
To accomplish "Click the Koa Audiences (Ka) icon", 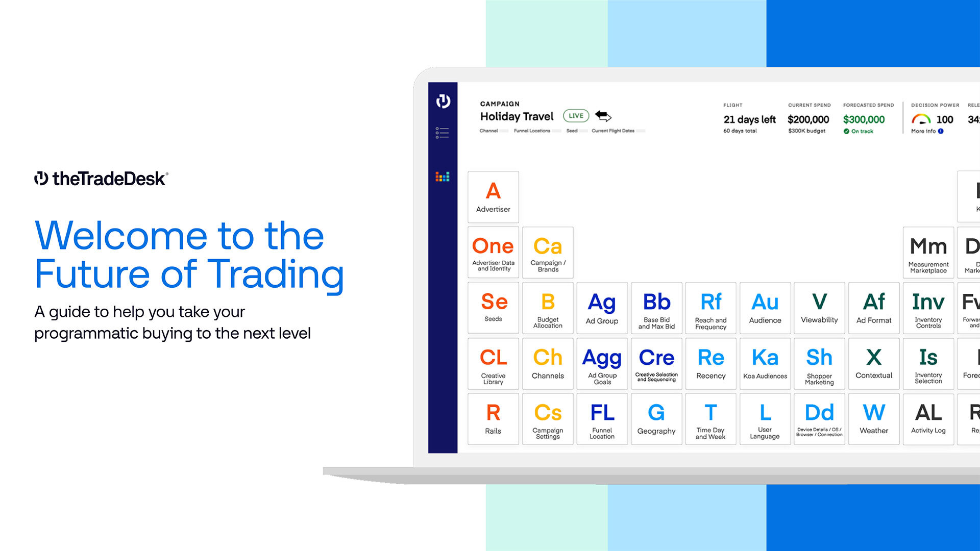I will tap(765, 367).
